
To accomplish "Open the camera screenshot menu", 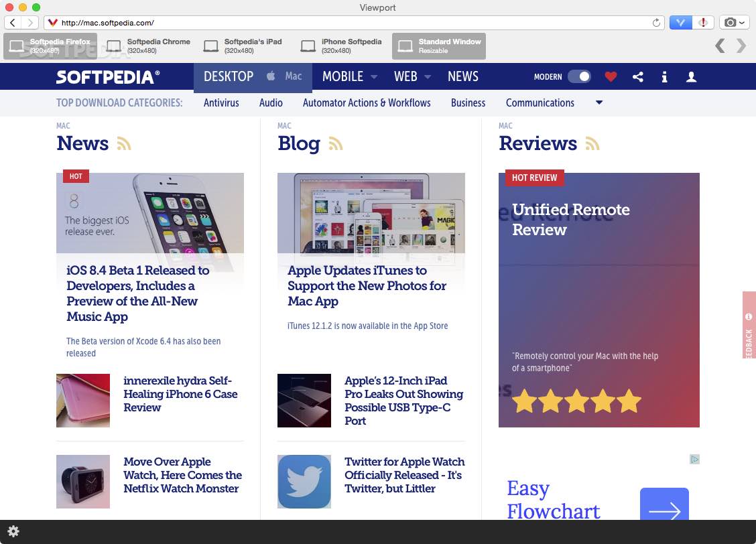I will pyautogui.click(x=735, y=23).
